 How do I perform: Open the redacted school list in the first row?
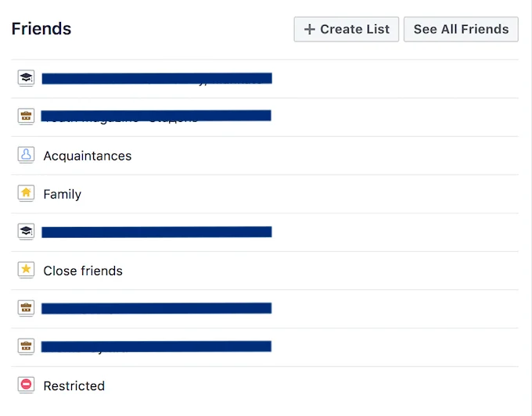click(156, 78)
